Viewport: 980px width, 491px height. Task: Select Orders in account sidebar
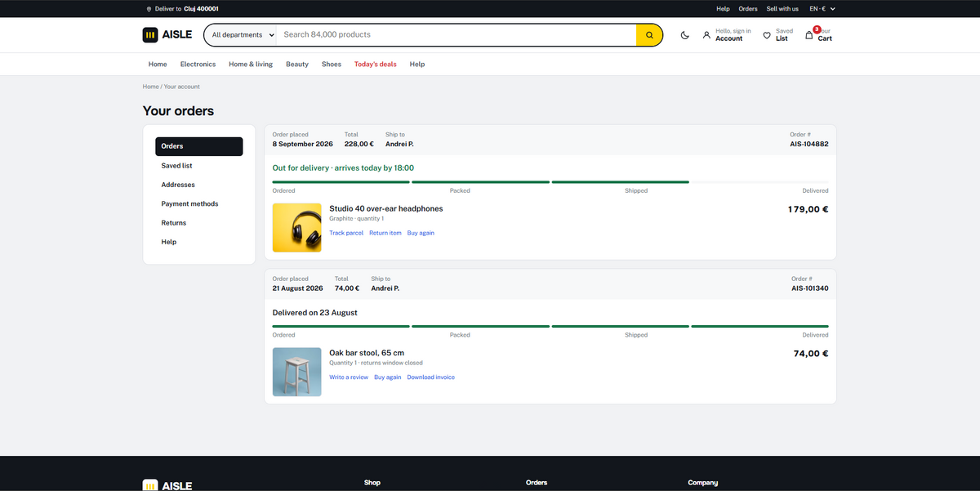(x=199, y=146)
